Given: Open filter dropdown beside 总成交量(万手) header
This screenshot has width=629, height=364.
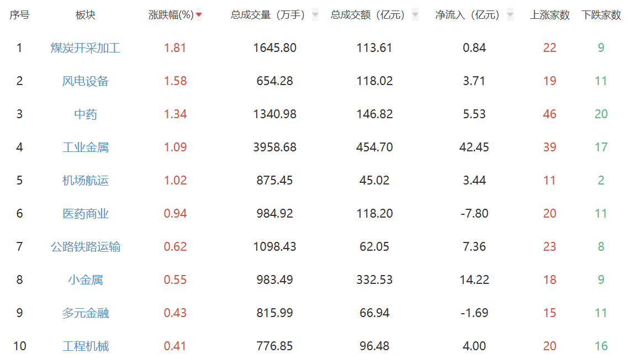Looking at the screenshot, I should (315, 14).
